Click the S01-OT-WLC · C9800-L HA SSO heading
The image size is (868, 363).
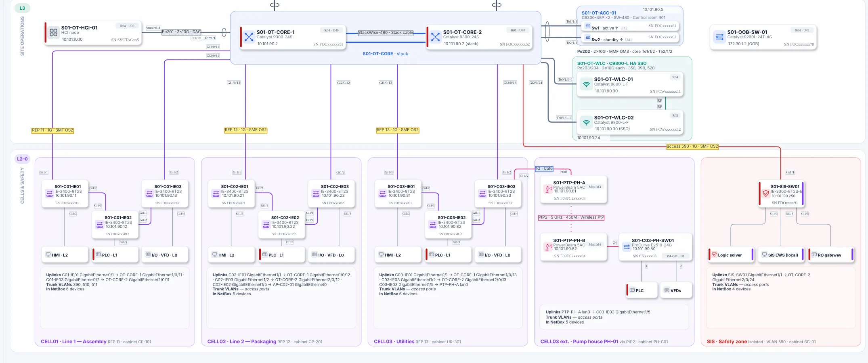[612, 63]
